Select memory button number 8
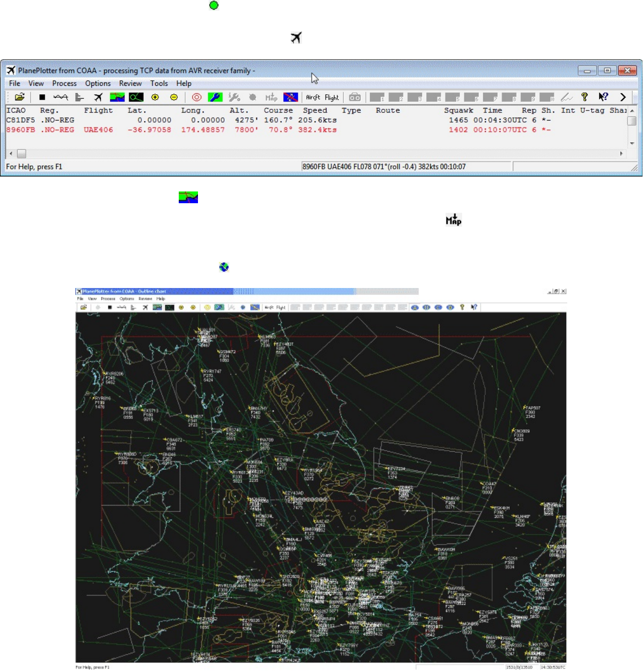Viewport: 643px width, 672px height. pyautogui.click(x=509, y=97)
